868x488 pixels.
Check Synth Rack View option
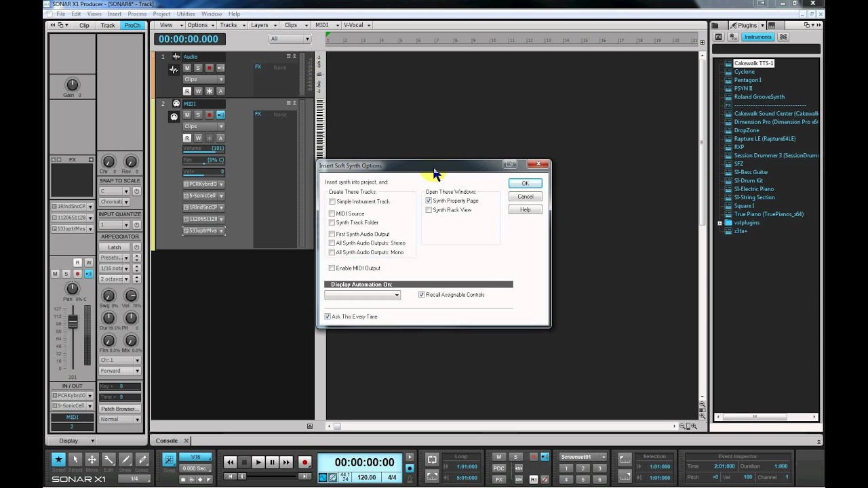429,210
